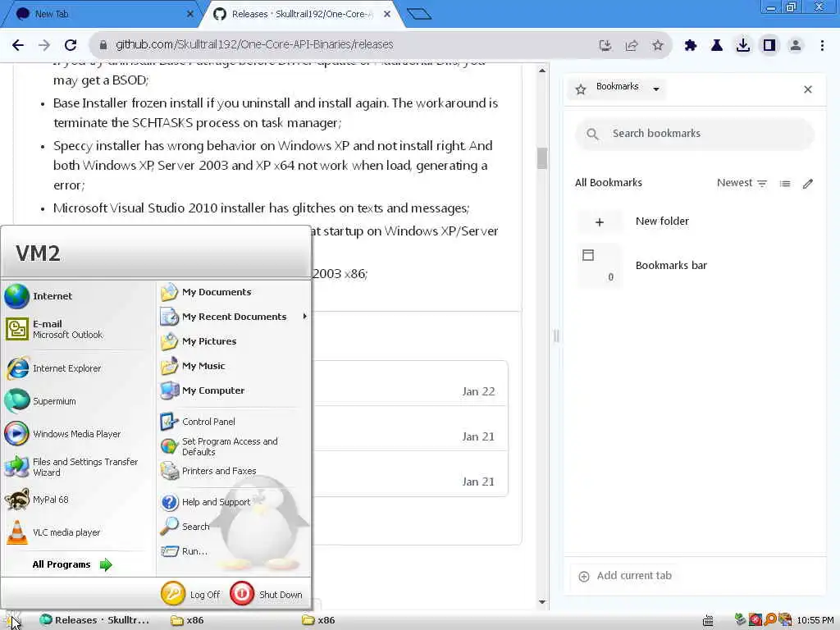
Task: Open Search from Start menu
Action: coord(234,527)
